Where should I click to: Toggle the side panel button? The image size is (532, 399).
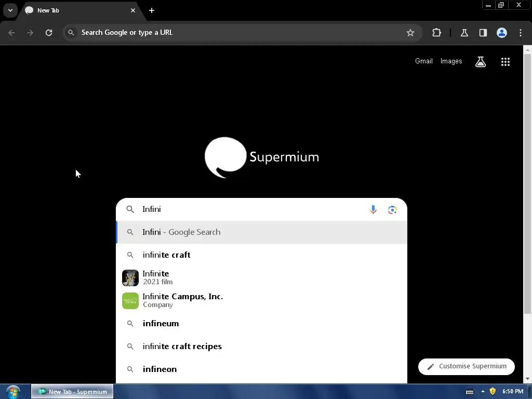[x=483, y=33]
